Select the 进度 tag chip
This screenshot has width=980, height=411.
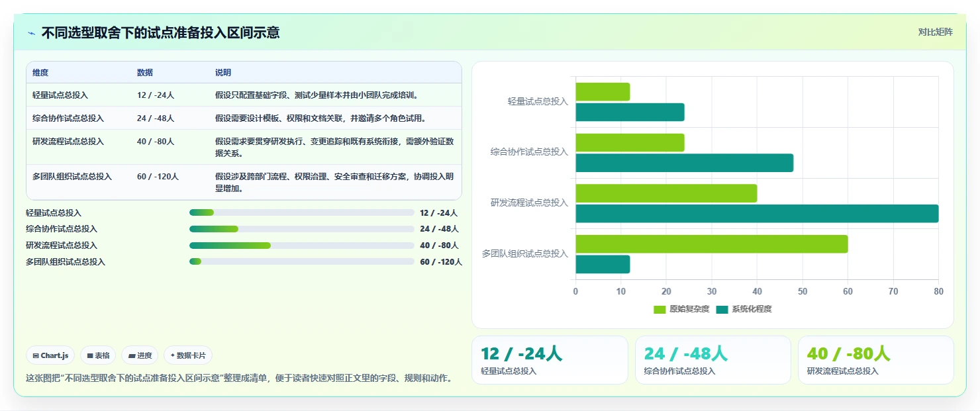tap(140, 355)
